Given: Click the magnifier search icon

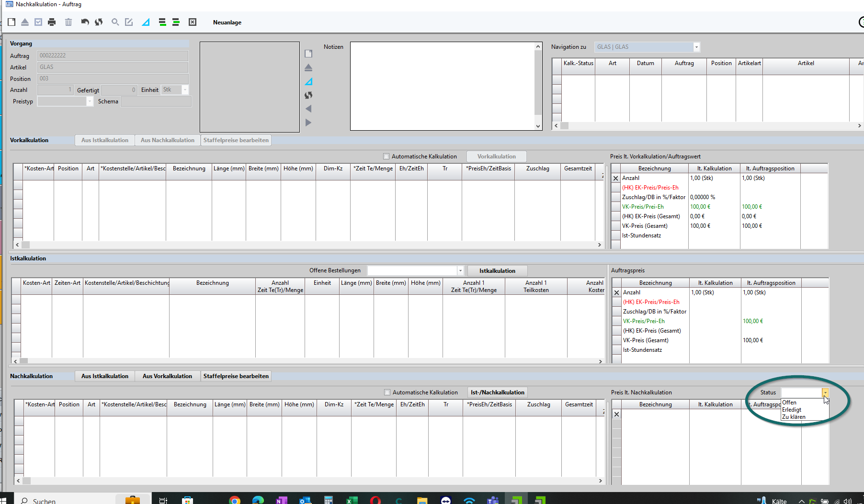Looking at the screenshot, I should click(115, 22).
